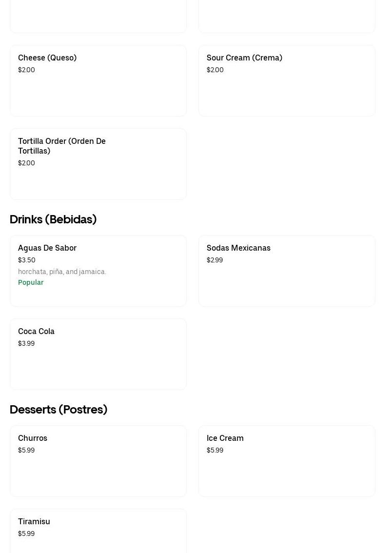
Task: Add Tortilla Order (Orden De Tortillas) item
Action: 98,164
